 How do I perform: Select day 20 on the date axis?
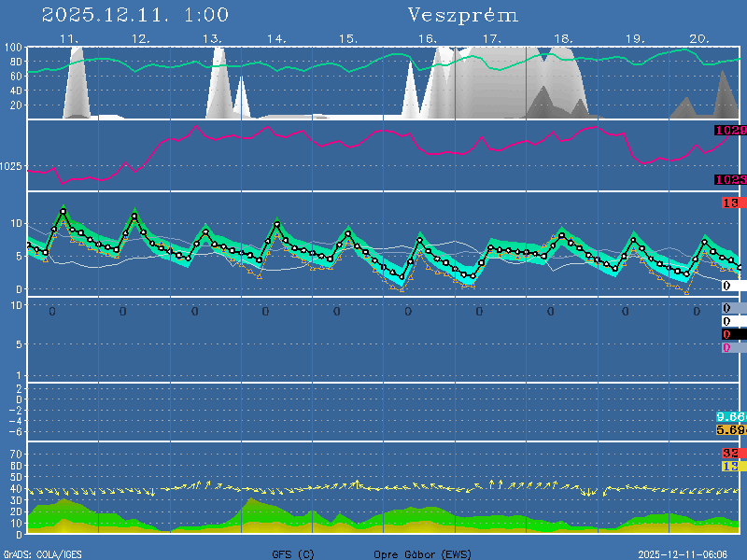(699, 39)
